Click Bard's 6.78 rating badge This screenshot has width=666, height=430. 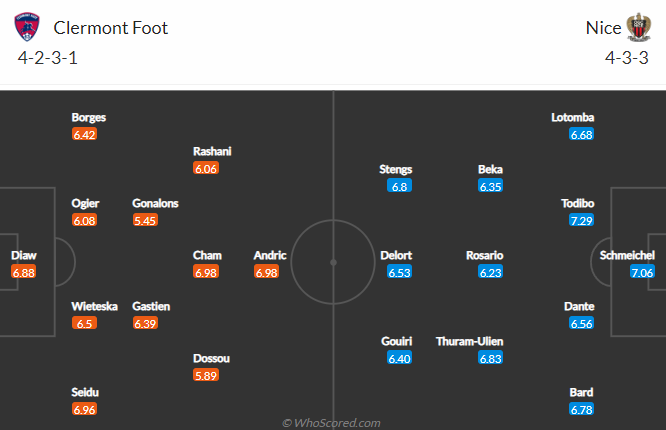pyautogui.click(x=581, y=409)
